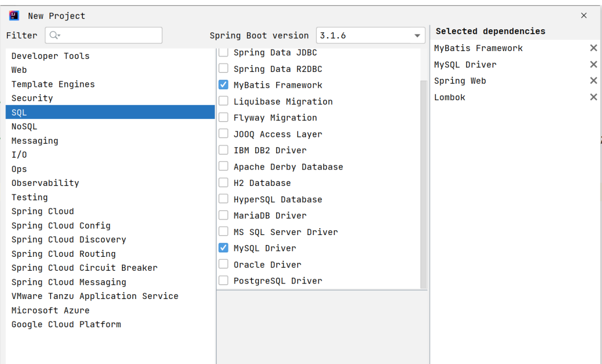
Task: Choose the Google Cloud Platform category
Action: tap(110, 324)
